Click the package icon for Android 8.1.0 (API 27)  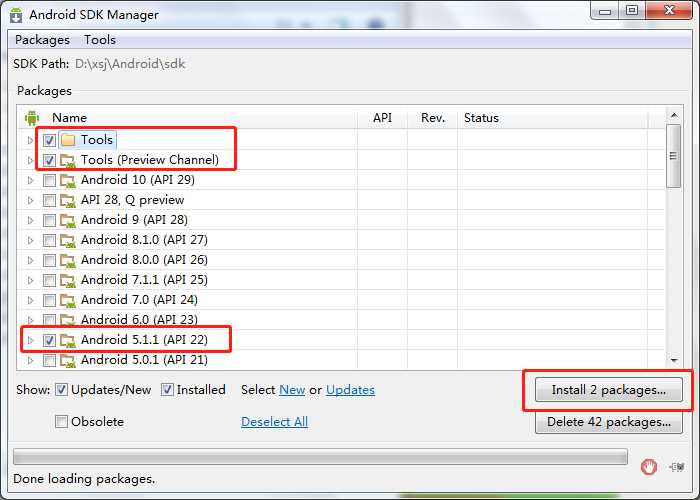point(67,240)
